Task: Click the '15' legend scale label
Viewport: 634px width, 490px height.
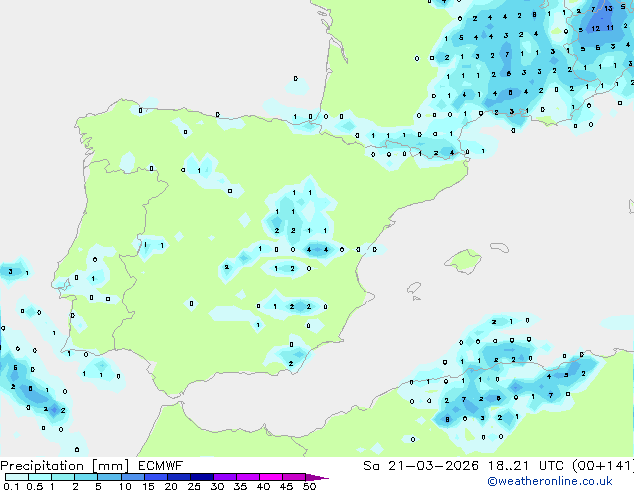Action: point(148,486)
